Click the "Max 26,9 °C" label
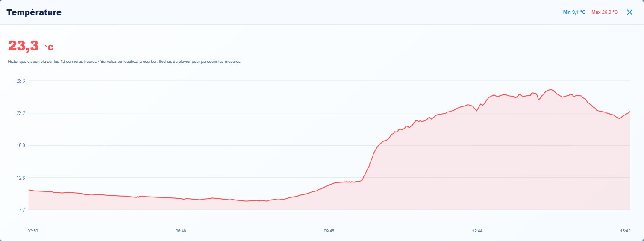The width and height of the screenshot is (644, 241). [605, 12]
